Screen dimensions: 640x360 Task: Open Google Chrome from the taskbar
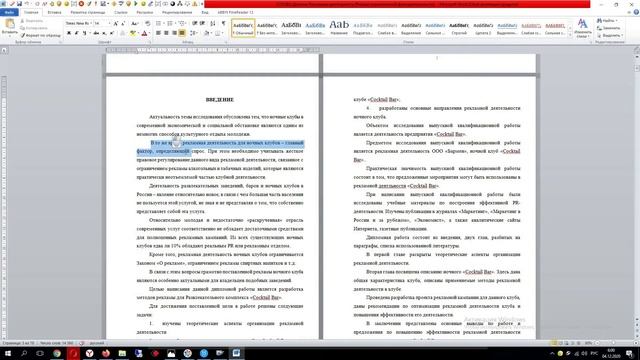click(57, 353)
